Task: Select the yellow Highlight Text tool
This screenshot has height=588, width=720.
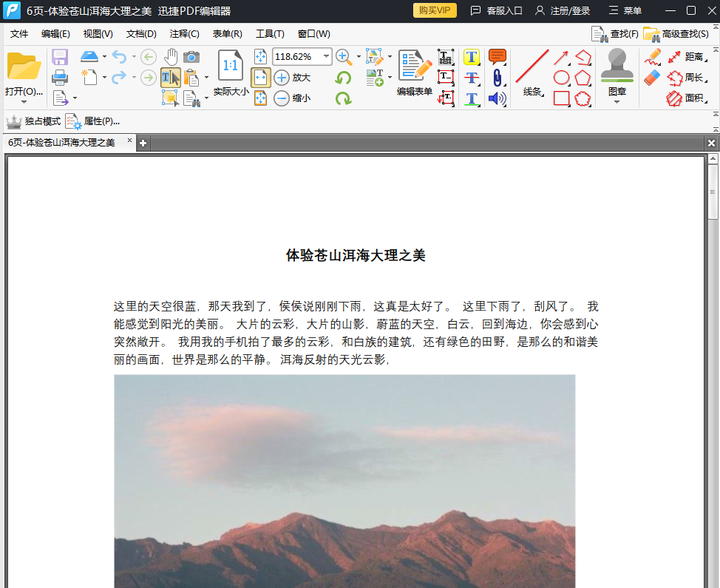Action: [472, 57]
